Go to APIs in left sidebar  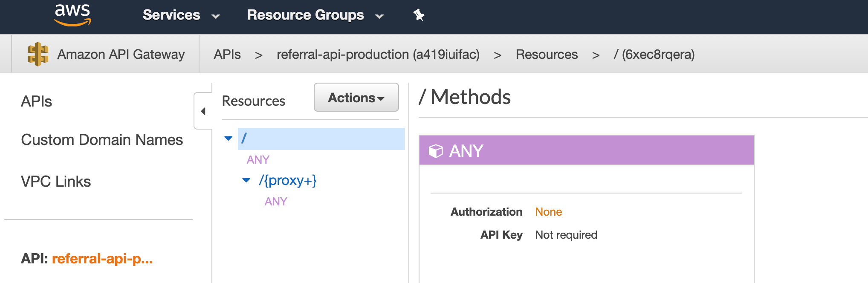tap(37, 101)
